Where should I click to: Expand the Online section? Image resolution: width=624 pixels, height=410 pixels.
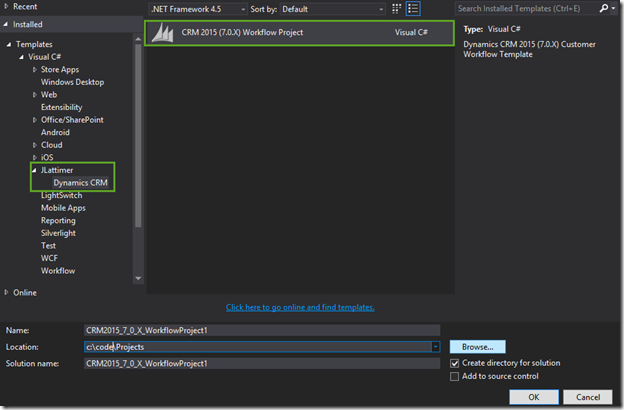pyautogui.click(x=6, y=293)
